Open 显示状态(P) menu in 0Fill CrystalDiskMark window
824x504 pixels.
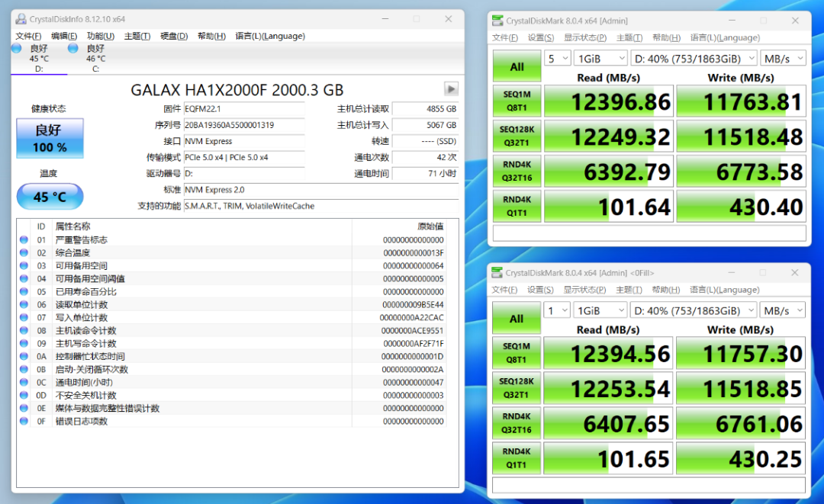[585, 290]
